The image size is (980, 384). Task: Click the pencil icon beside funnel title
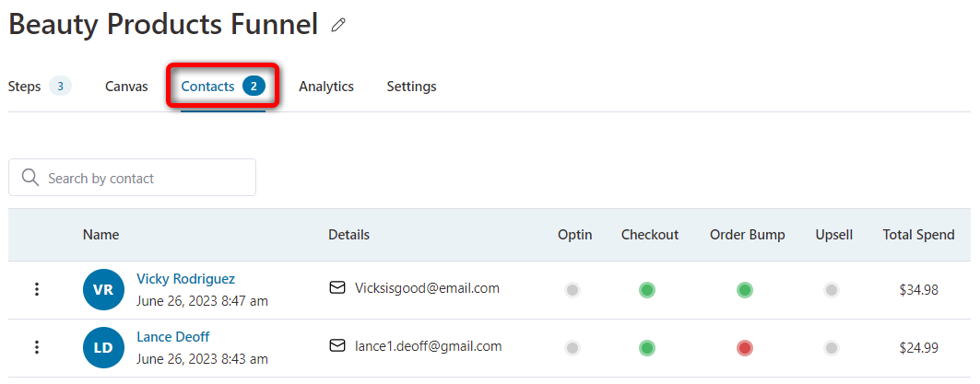click(338, 25)
